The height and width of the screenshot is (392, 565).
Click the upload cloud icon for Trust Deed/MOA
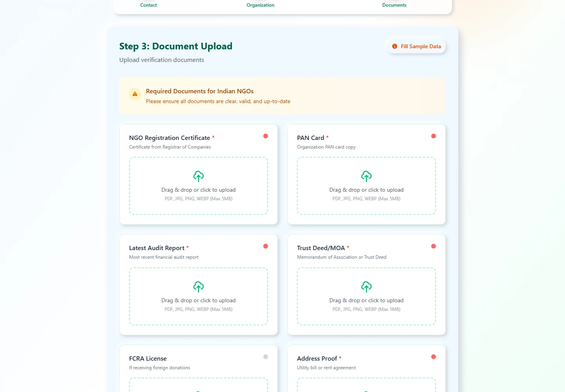tap(366, 287)
